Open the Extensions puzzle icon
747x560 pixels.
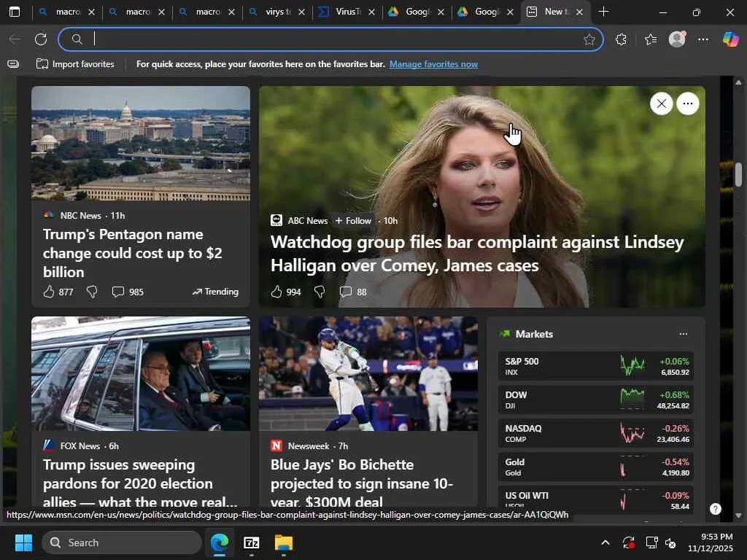tap(621, 39)
